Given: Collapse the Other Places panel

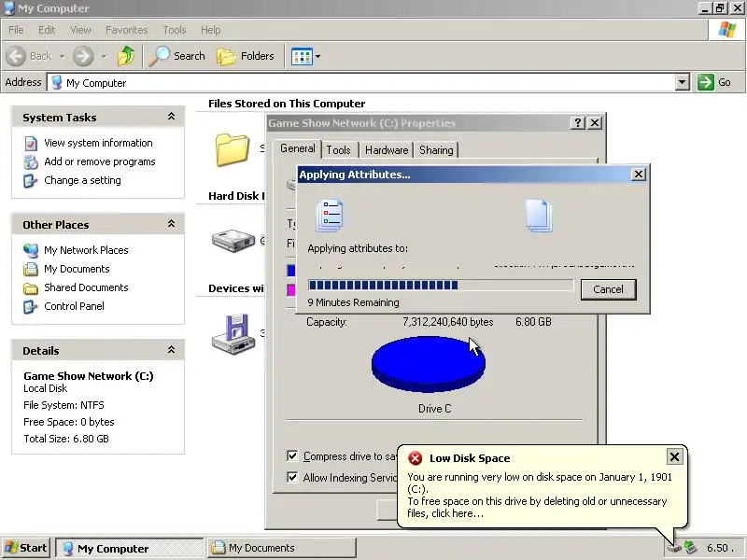Looking at the screenshot, I should [x=171, y=224].
